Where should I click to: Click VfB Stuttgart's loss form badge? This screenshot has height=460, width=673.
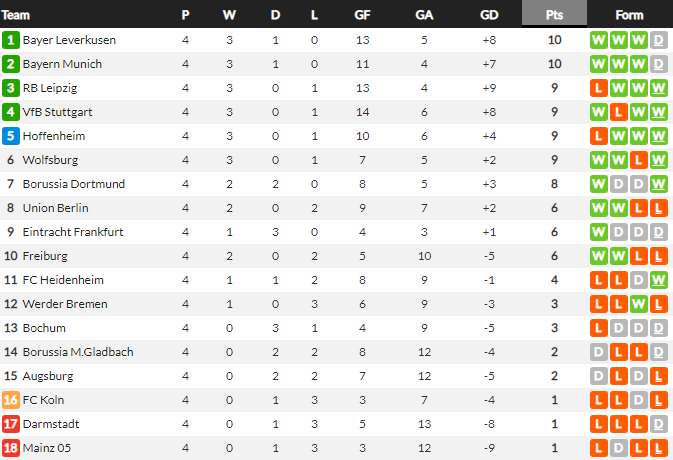(x=619, y=112)
